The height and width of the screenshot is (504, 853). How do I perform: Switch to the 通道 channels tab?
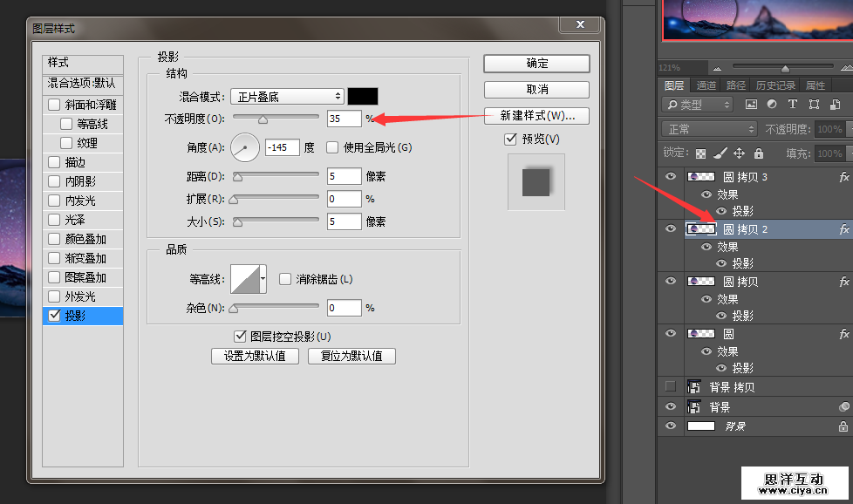[706, 85]
